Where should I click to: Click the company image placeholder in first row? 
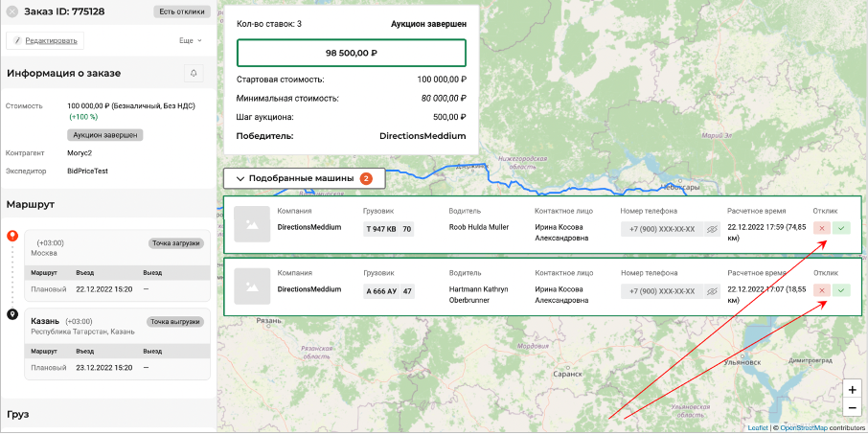[x=251, y=223]
